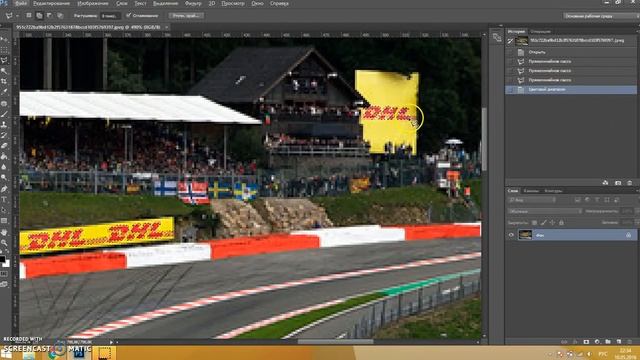Select the Rectangular Marquee tool
This screenshot has height=360, width=640.
[4, 50]
